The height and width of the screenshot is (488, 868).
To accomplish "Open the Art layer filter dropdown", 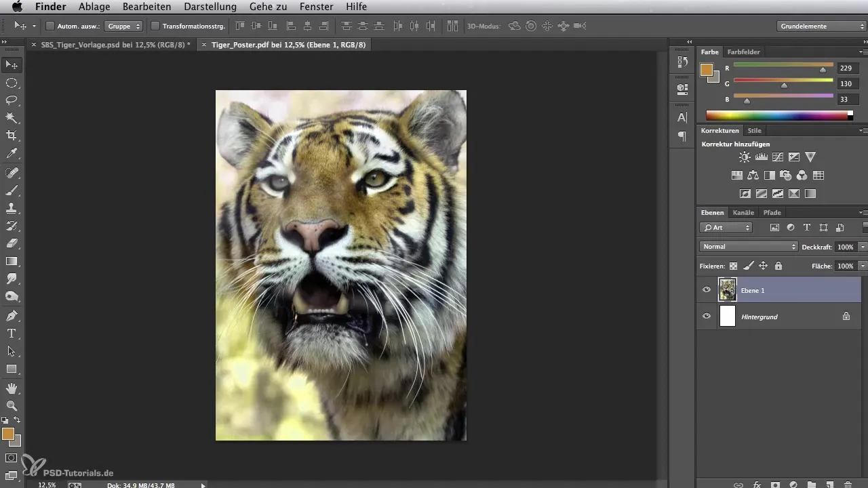I will pyautogui.click(x=726, y=228).
